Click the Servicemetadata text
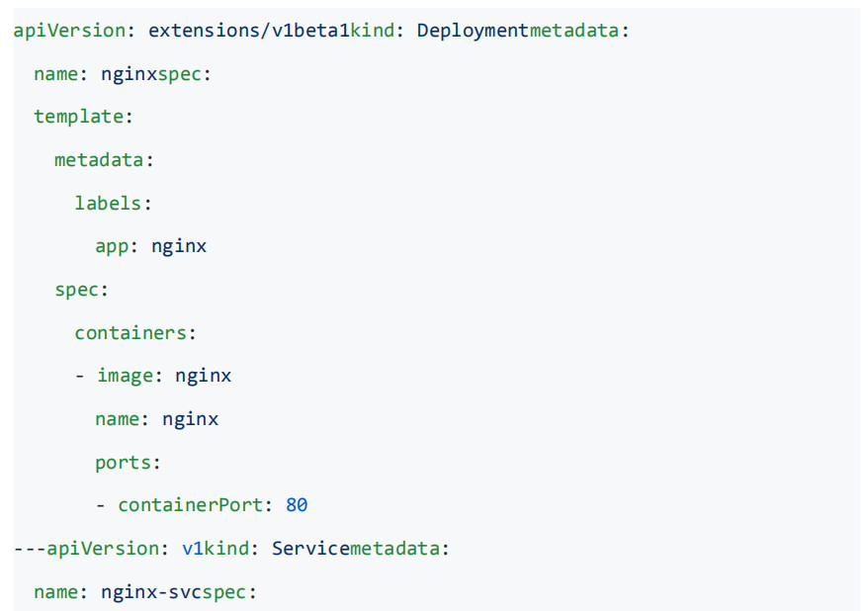The height and width of the screenshot is (611, 868). (x=356, y=549)
